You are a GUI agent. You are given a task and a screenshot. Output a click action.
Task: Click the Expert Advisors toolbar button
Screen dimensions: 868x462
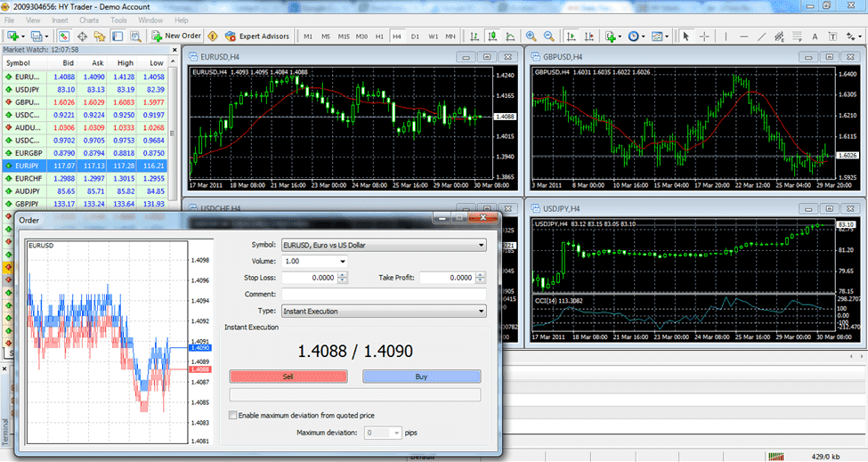257,36
